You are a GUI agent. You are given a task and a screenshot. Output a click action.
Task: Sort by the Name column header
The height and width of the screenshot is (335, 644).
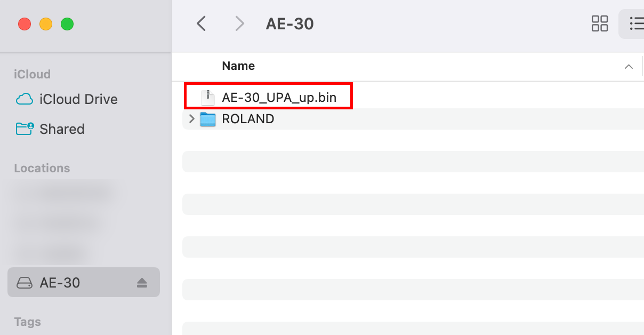[238, 66]
